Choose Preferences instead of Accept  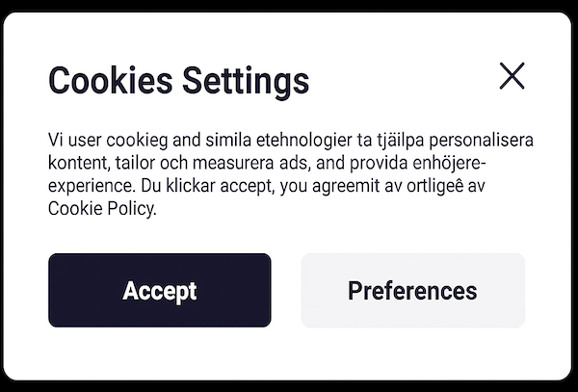click(412, 291)
